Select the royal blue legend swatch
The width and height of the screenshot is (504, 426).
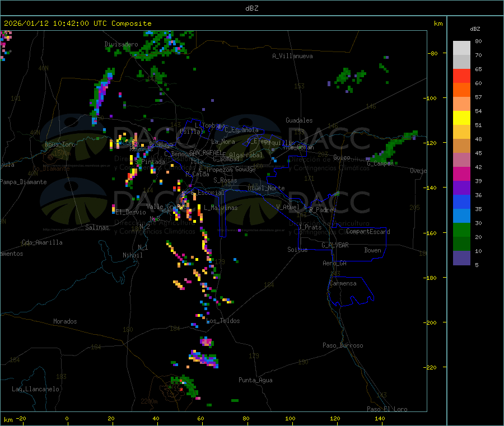(461, 202)
